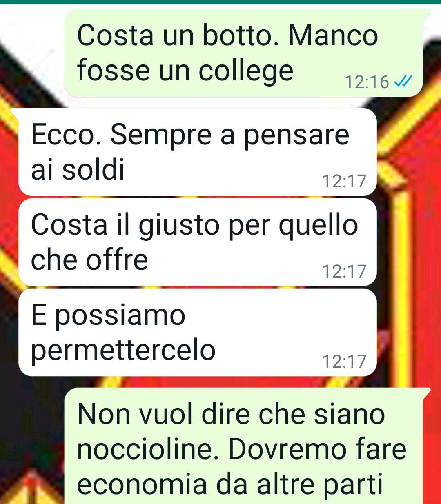This screenshot has width=441, height=504.
Task: Tap the 12:16 timestamp on the sent message
Action: tap(367, 82)
